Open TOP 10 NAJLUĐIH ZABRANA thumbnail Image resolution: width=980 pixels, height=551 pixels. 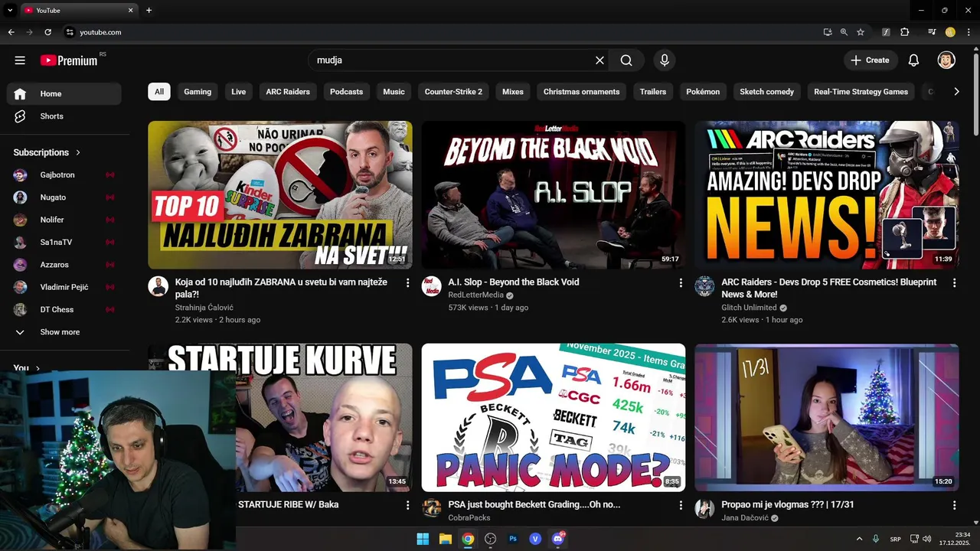coord(280,194)
